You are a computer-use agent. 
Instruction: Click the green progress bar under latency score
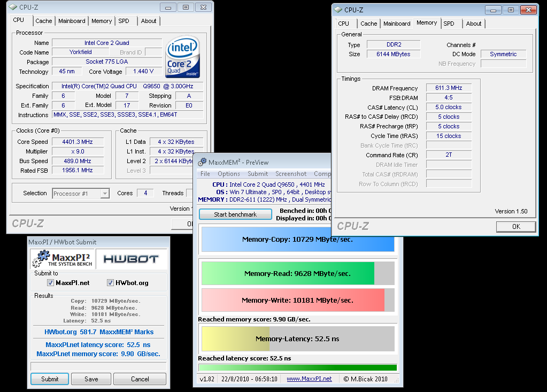pyautogui.click(x=298, y=367)
